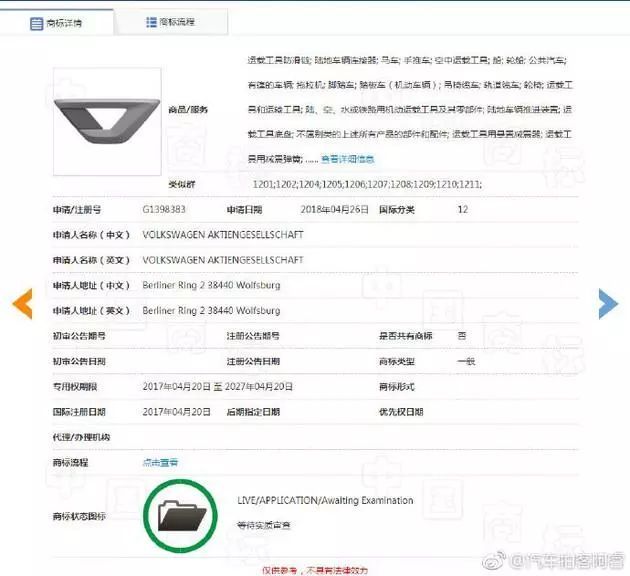630x576 pixels.
Task: Select application date 2018年04月26日
Action: point(334,209)
